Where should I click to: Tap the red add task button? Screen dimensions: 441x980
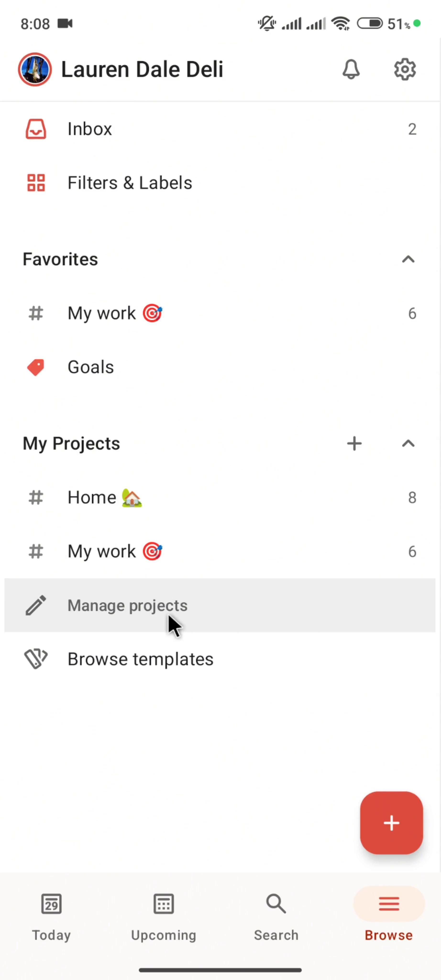point(391,823)
